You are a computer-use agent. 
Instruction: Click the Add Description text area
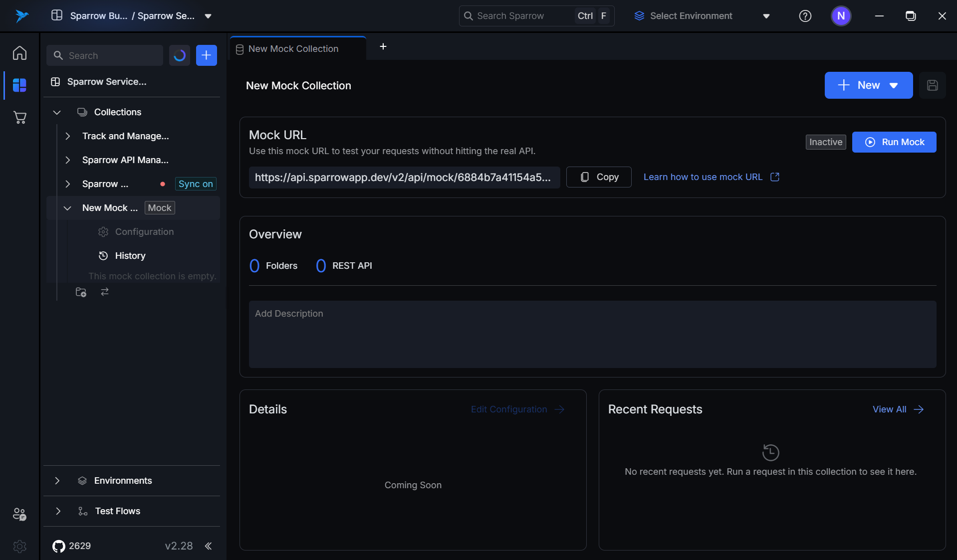coord(592,334)
